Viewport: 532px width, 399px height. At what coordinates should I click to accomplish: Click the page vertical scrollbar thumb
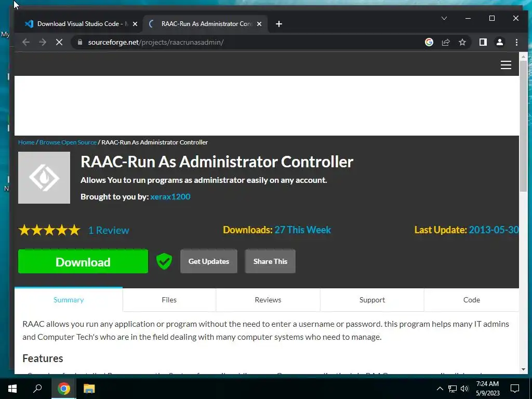(x=523, y=126)
